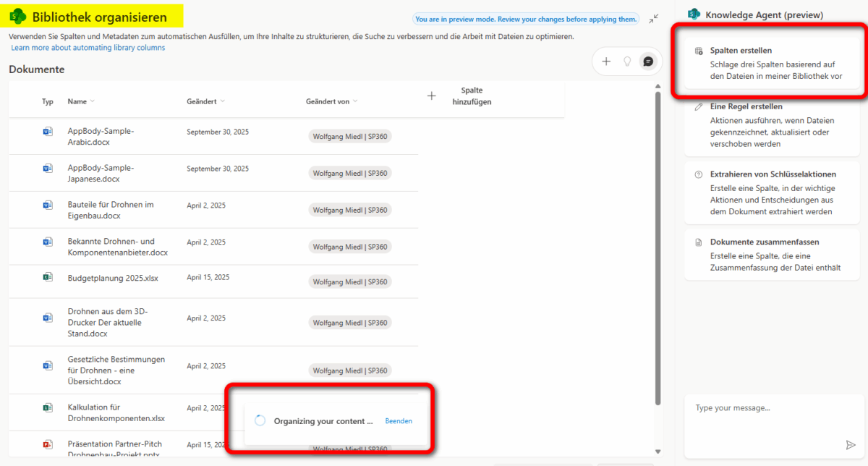Toggle the Knowledge Agent chat bubble icon
The width and height of the screenshot is (868, 466).
pos(648,62)
